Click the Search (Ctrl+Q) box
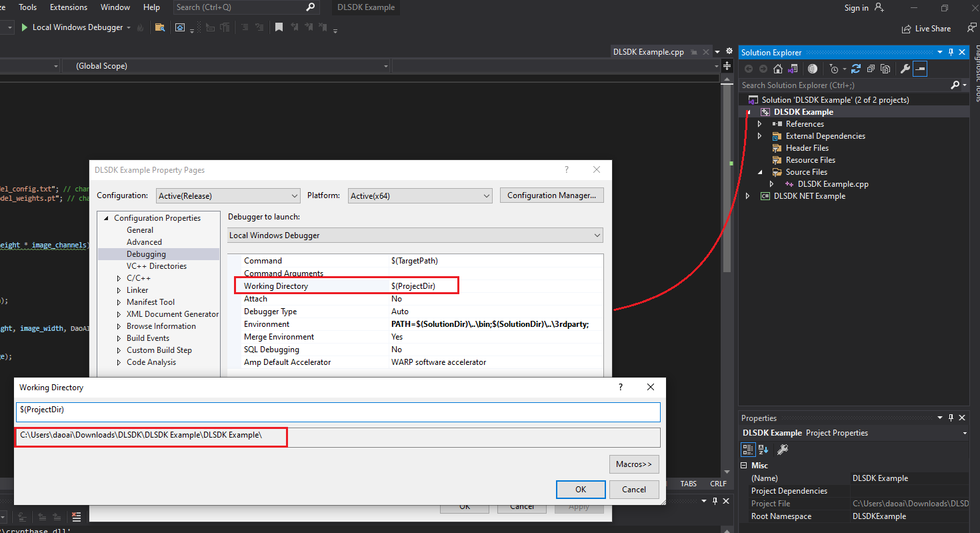 click(x=246, y=7)
